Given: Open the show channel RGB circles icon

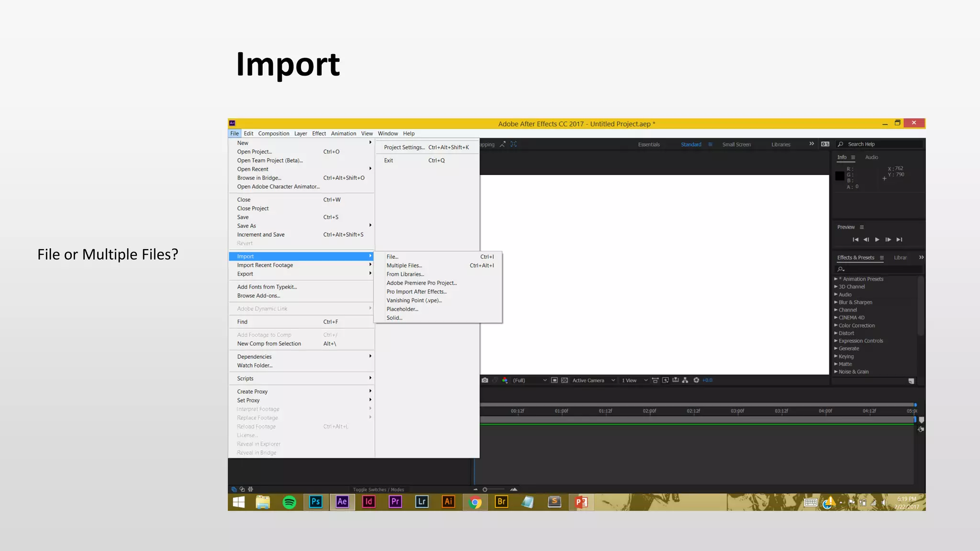Looking at the screenshot, I should 505,380.
